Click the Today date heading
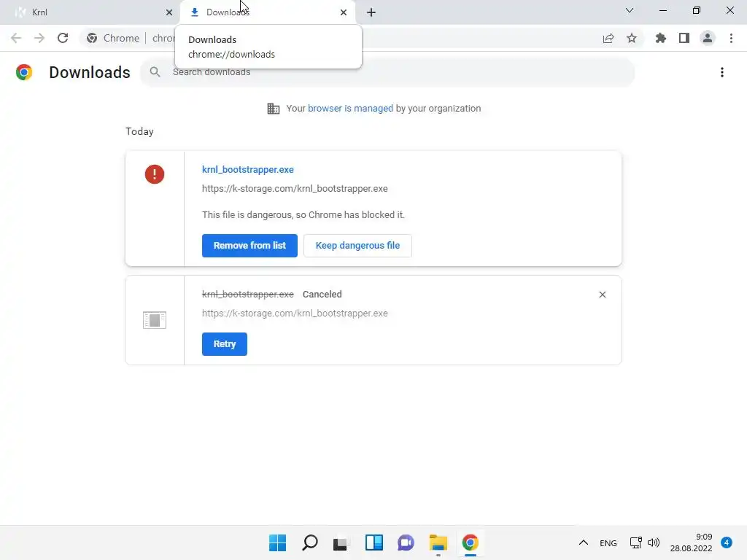 pos(139,131)
